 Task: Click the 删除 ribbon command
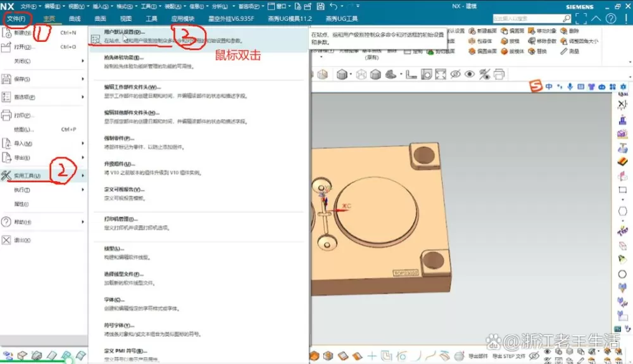coord(570,30)
